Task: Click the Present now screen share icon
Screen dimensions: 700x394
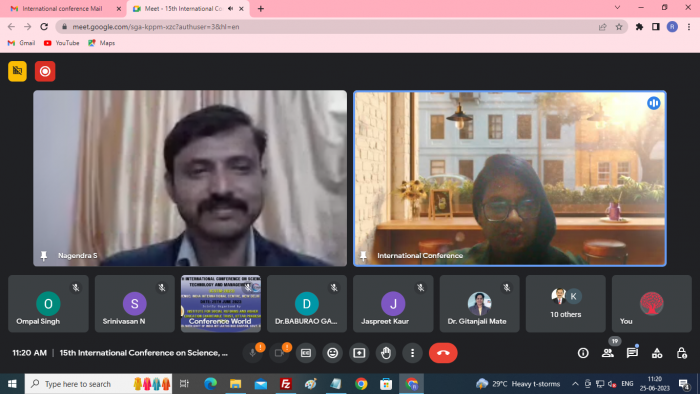Action: (359, 353)
